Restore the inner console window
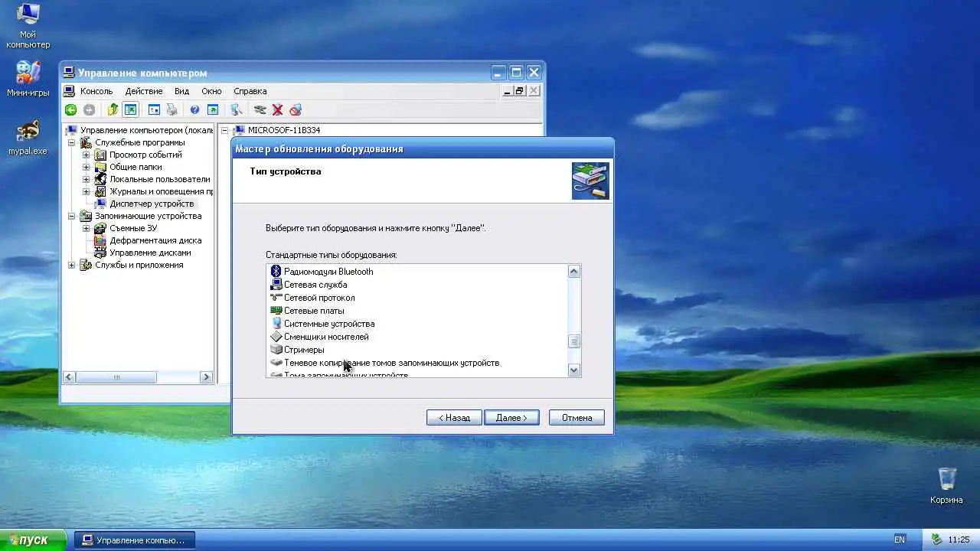Image resolution: width=980 pixels, height=551 pixels. pyautogui.click(x=519, y=91)
